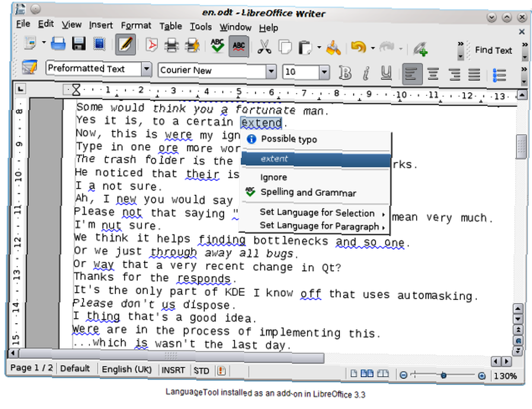Open the File menu
Screen dimensions: 532x409
23,24
